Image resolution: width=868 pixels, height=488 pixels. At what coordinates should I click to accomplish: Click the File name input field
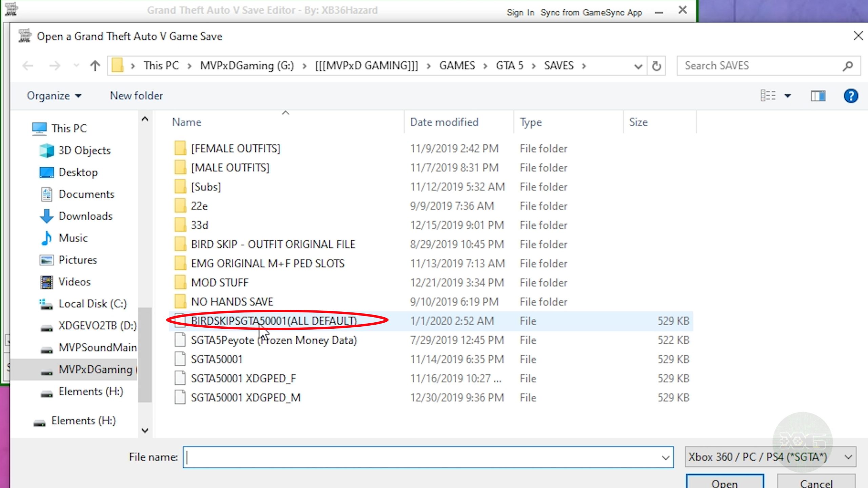pyautogui.click(x=426, y=457)
